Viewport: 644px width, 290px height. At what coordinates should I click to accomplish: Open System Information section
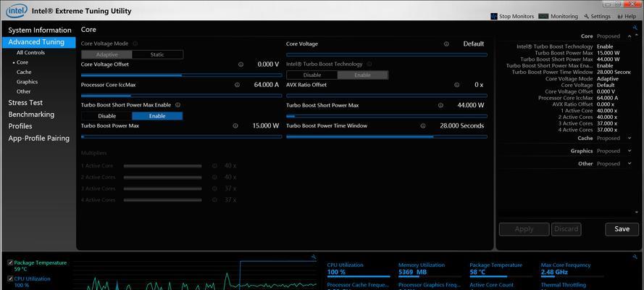[39, 30]
